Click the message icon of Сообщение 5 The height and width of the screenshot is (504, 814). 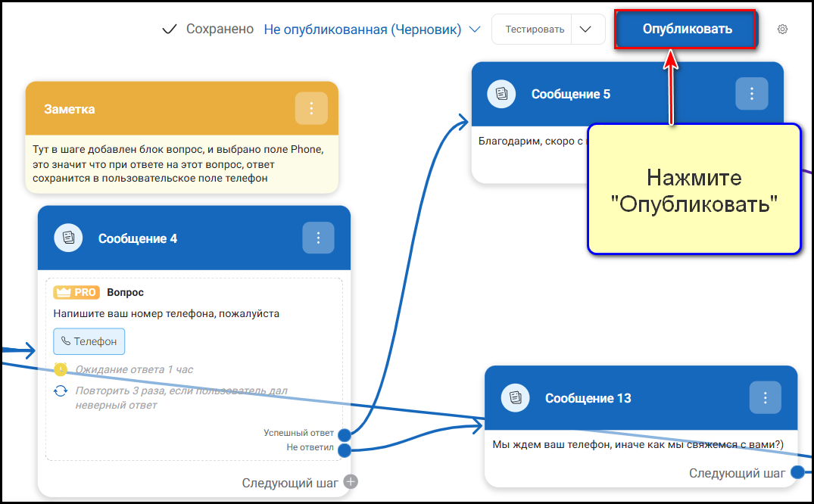coord(501,94)
